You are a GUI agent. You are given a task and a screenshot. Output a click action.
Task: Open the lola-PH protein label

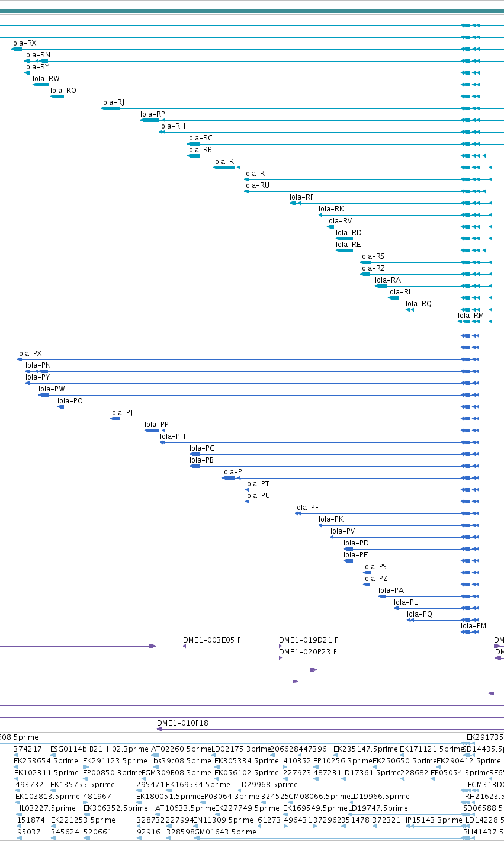pos(173,436)
